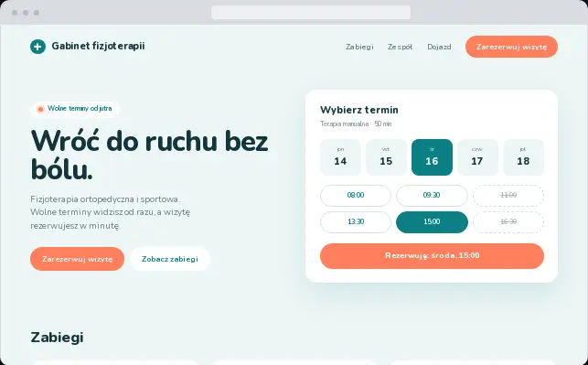The image size is (588, 365).
Task: Select Monday 14 date tile
Action: pyautogui.click(x=340, y=157)
